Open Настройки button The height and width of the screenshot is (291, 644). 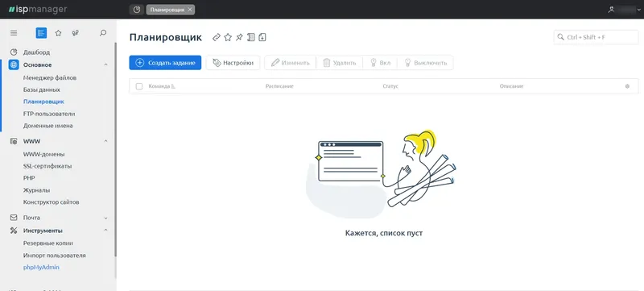pyautogui.click(x=233, y=63)
